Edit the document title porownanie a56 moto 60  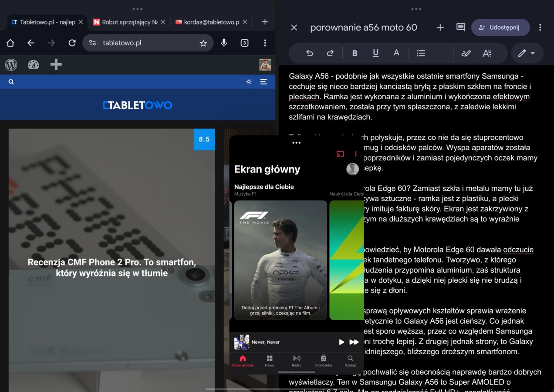(x=364, y=27)
